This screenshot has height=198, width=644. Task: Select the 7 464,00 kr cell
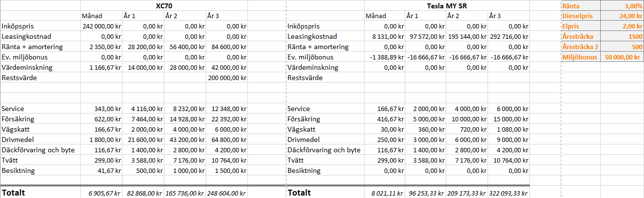coord(143,119)
